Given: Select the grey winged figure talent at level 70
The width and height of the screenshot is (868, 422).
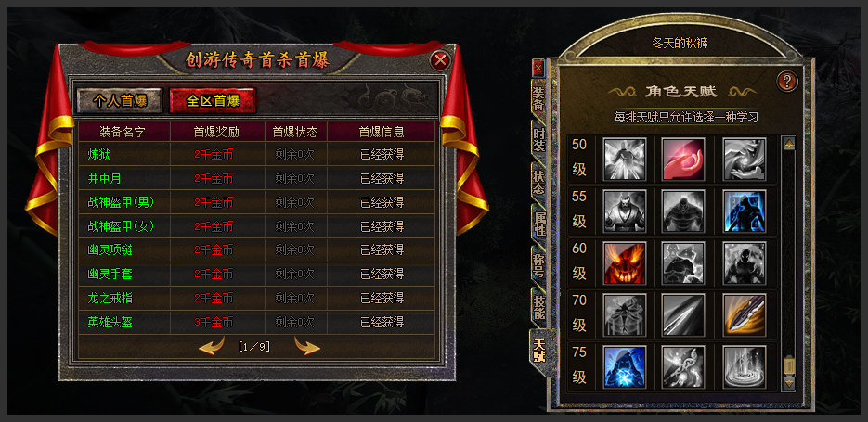Looking at the screenshot, I should (x=625, y=315).
